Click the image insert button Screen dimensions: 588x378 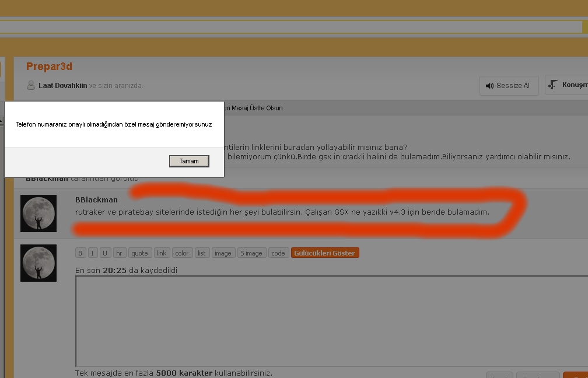pyautogui.click(x=223, y=253)
